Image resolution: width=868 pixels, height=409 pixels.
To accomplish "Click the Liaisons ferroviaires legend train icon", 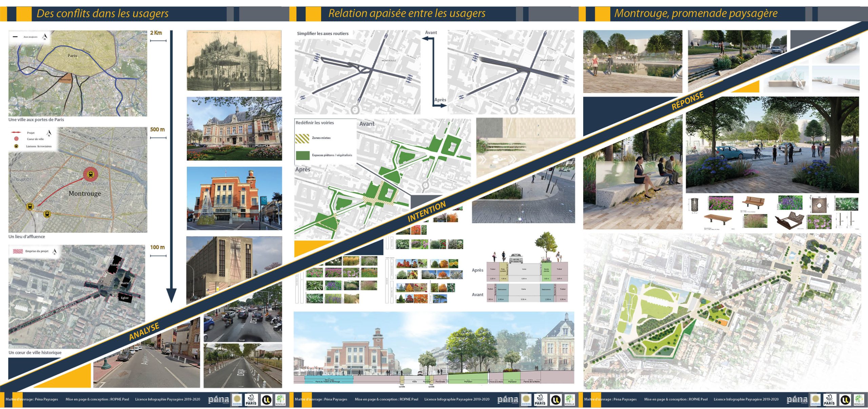I will coord(16,146).
